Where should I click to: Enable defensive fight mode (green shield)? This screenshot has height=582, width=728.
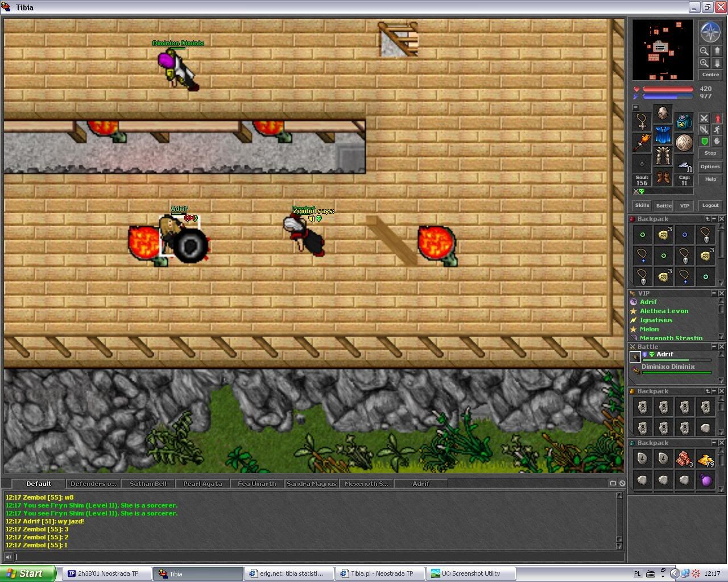(x=704, y=141)
